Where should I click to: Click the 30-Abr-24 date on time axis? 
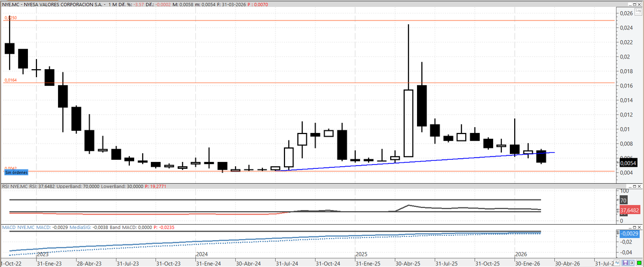(x=248, y=263)
